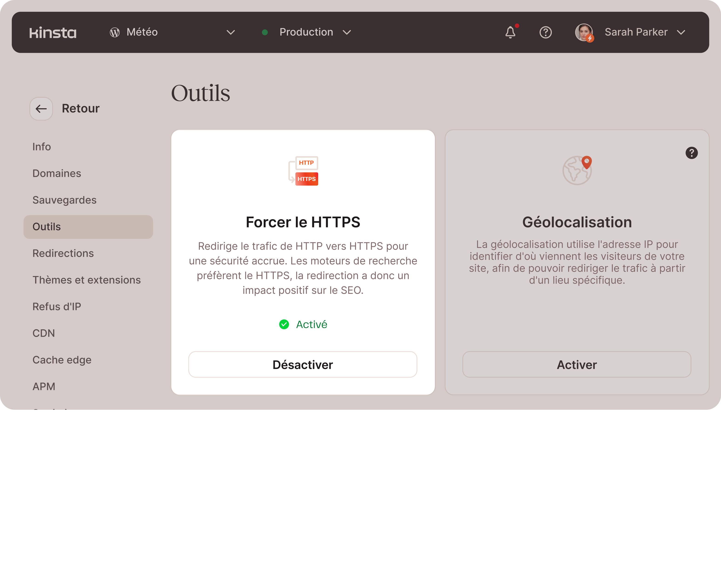
Task: Select Redirections in sidebar
Action: pos(63,253)
